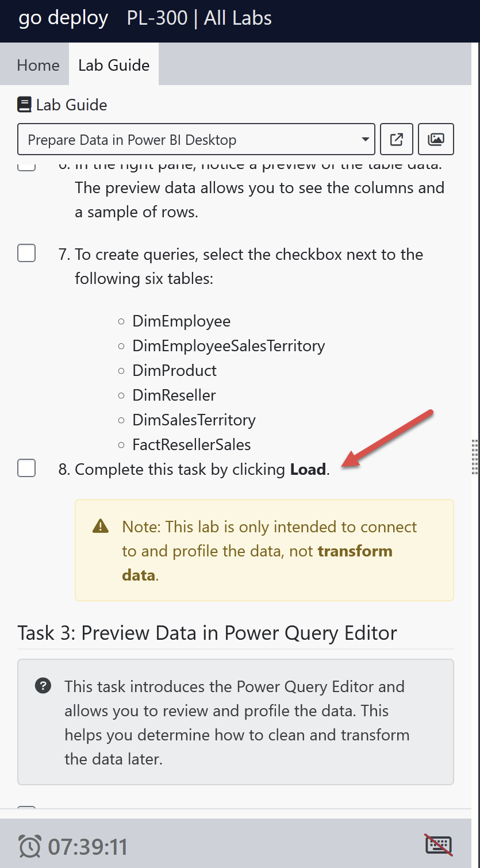Click the image gallery icon
This screenshot has width=480, height=868.
[x=436, y=139]
